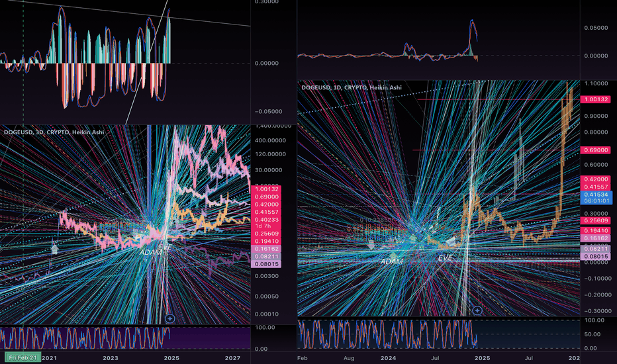Select the gray up-arrow marker on 3D chart
The height and width of the screenshot is (364, 617).
point(55,249)
